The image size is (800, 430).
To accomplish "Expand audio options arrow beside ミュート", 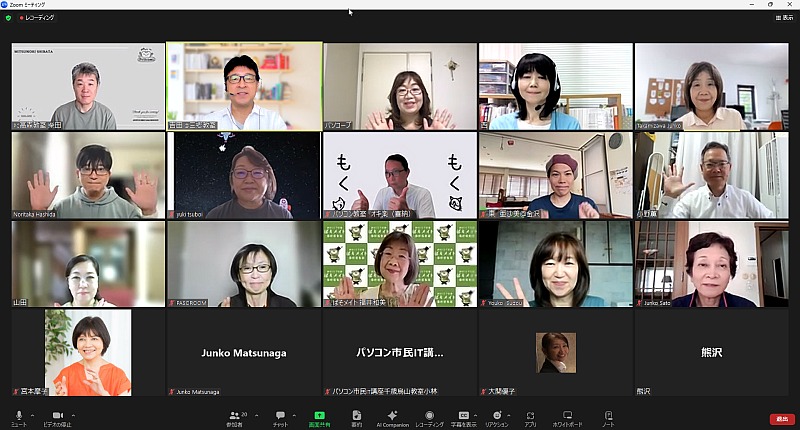I will 33,413.
